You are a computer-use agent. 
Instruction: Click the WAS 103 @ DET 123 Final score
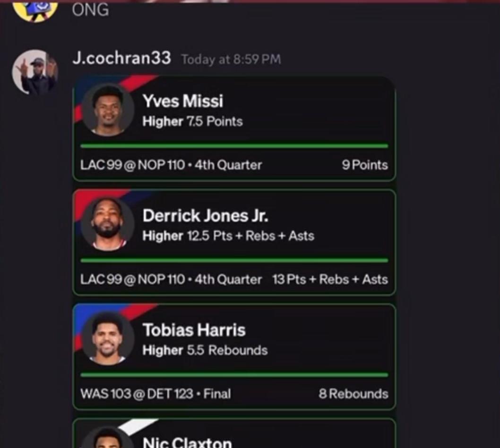[x=155, y=394]
